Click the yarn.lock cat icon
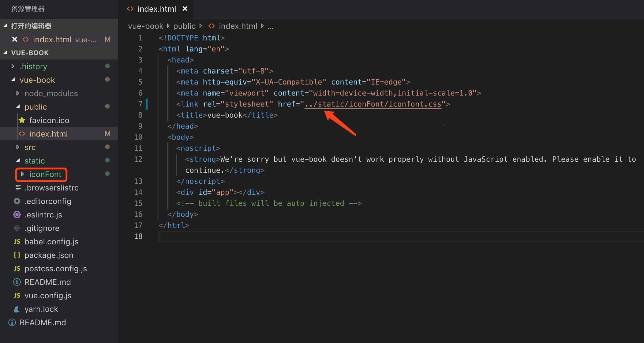Image resolution: width=644 pixels, height=343 pixels. (x=17, y=309)
